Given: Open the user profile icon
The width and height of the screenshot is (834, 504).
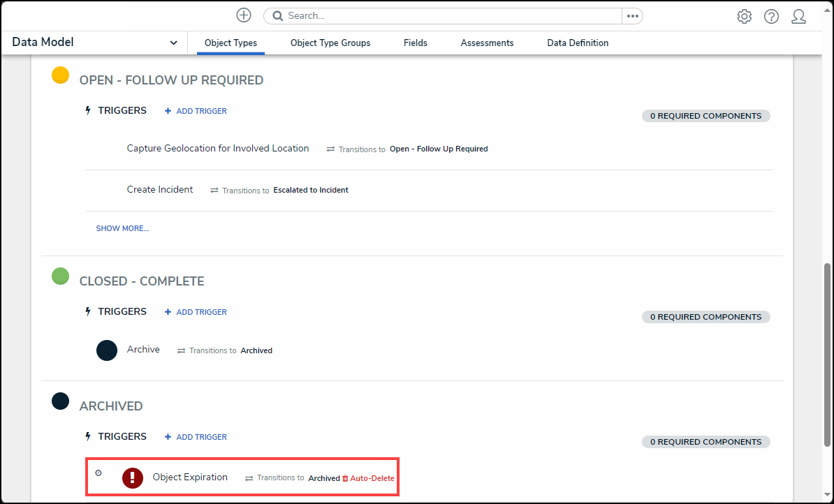Looking at the screenshot, I should (x=798, y=17).
